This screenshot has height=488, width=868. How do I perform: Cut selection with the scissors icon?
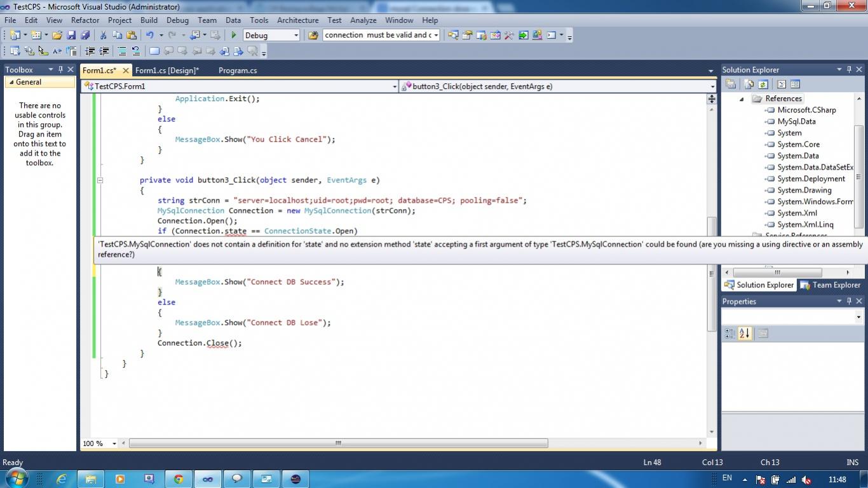104,35
